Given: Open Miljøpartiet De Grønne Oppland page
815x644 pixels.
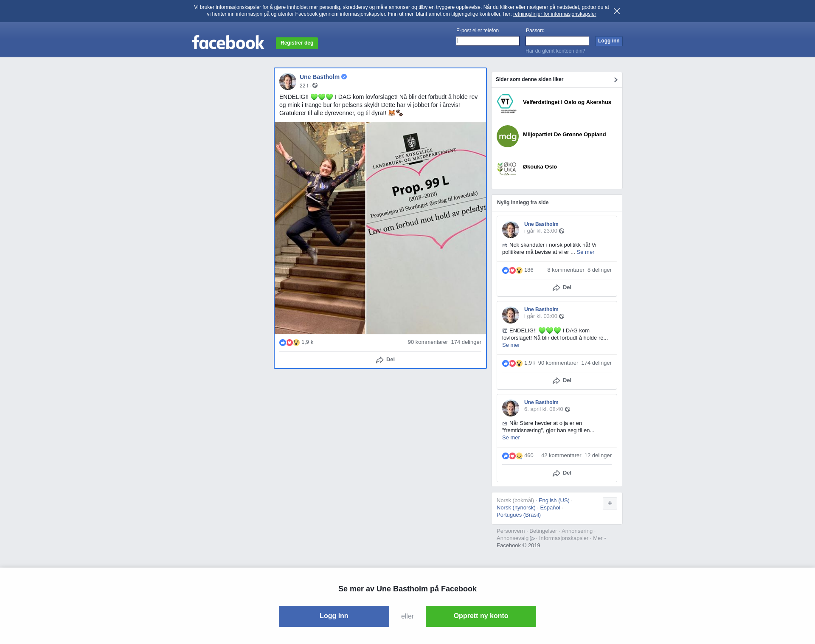Looking at the screenshot, I should pos(565,135).
